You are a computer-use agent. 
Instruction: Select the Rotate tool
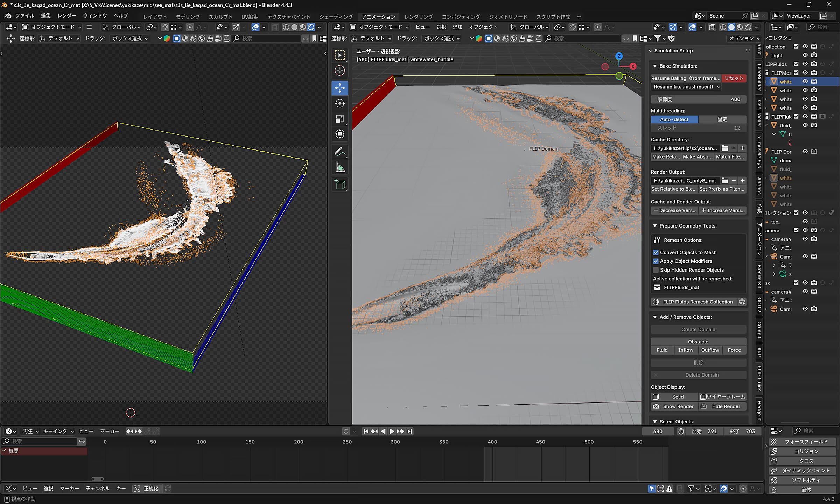click(339, 103)
